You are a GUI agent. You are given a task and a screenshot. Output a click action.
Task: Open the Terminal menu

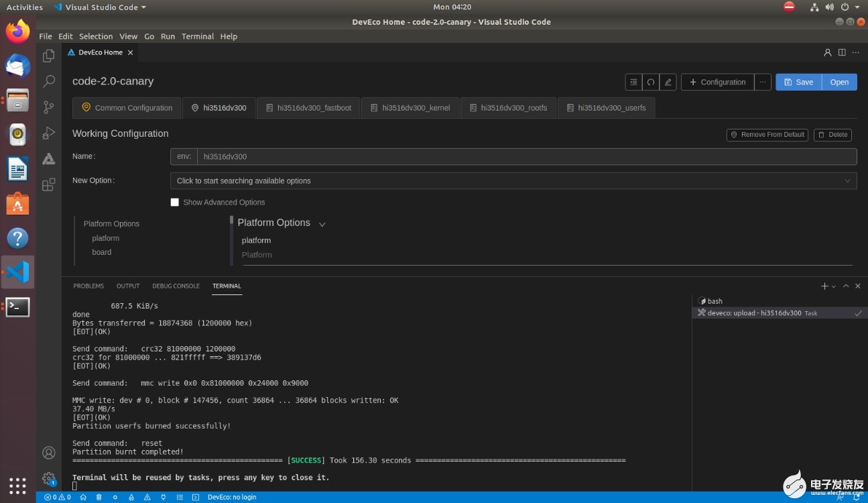(x=198, y=36)
